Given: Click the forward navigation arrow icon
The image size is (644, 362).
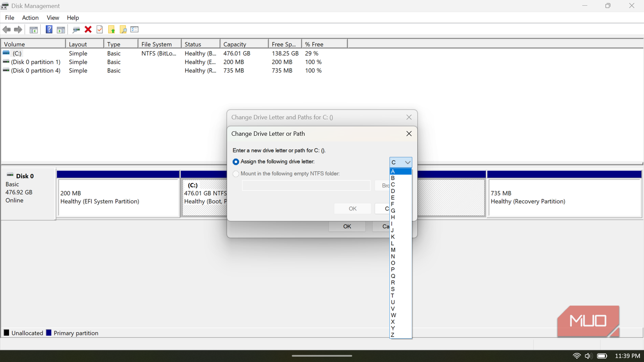Looking at the screenshot, I should click(18, 29).
